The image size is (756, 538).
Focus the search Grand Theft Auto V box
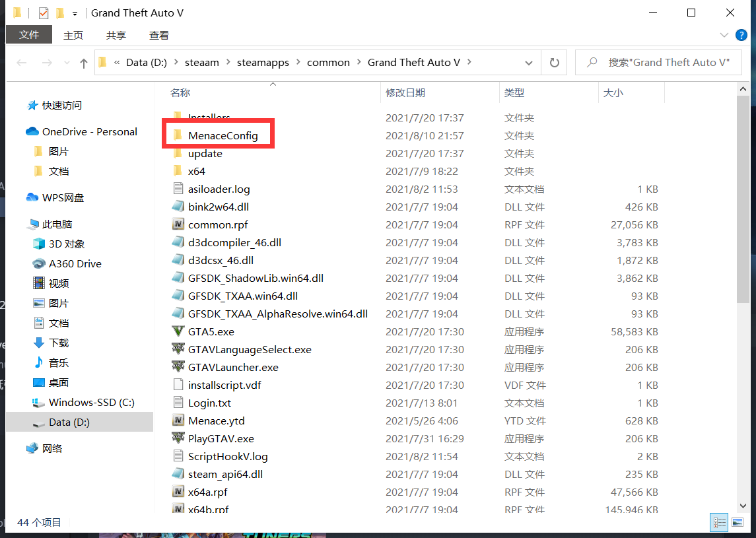[x=658, y=63]
